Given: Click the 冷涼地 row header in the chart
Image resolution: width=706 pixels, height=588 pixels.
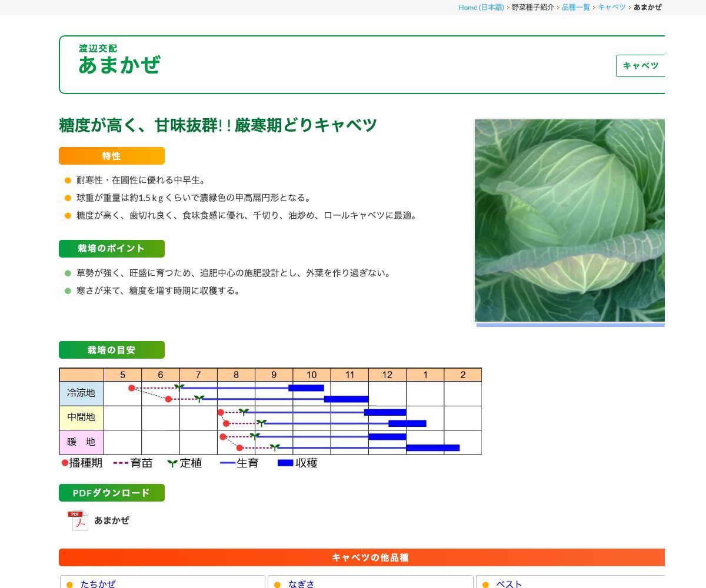Looking at the screenshot, I should coord(81,393).
